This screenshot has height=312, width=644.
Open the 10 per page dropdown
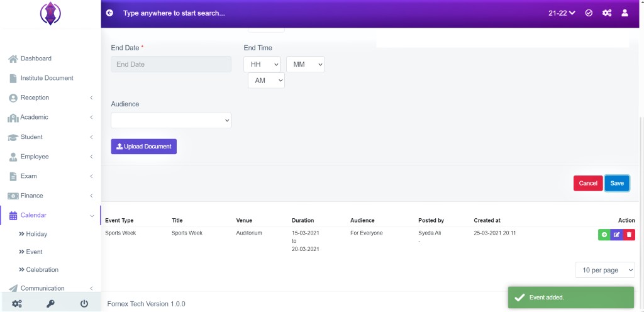605,270
